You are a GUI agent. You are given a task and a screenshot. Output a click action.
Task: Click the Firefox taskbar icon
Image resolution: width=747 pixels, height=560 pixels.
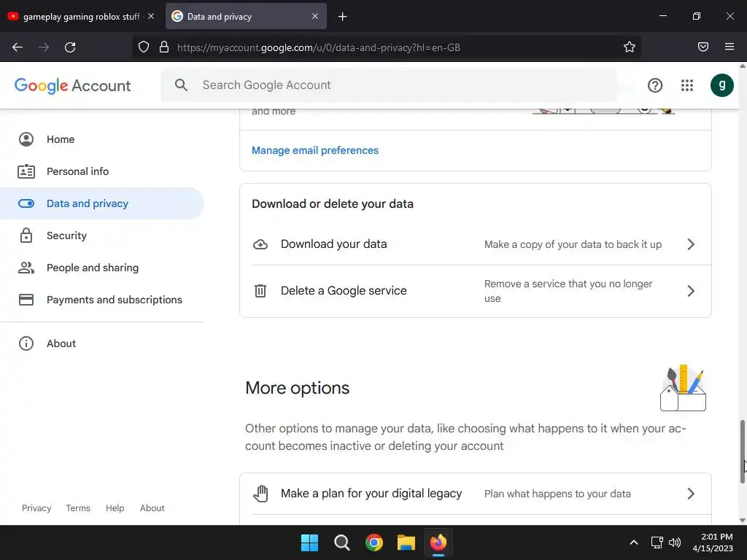pyautogui.click(x=438, y=542)
